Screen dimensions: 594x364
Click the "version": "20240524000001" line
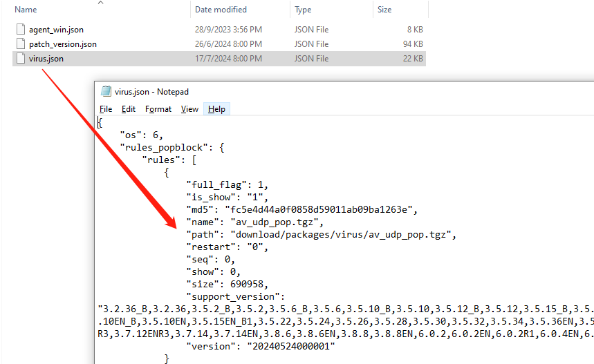260,347
